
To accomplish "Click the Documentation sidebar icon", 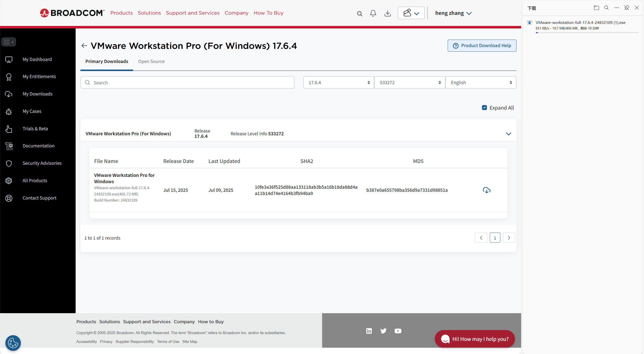I will pyautogui.click(x=9, y=146).
